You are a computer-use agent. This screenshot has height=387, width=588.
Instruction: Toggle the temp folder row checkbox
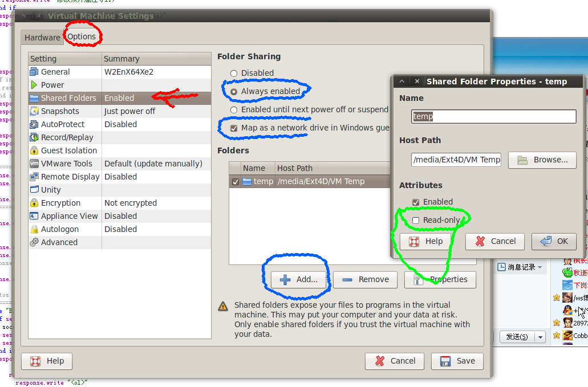pyautogui.click(x=236, y=182)
